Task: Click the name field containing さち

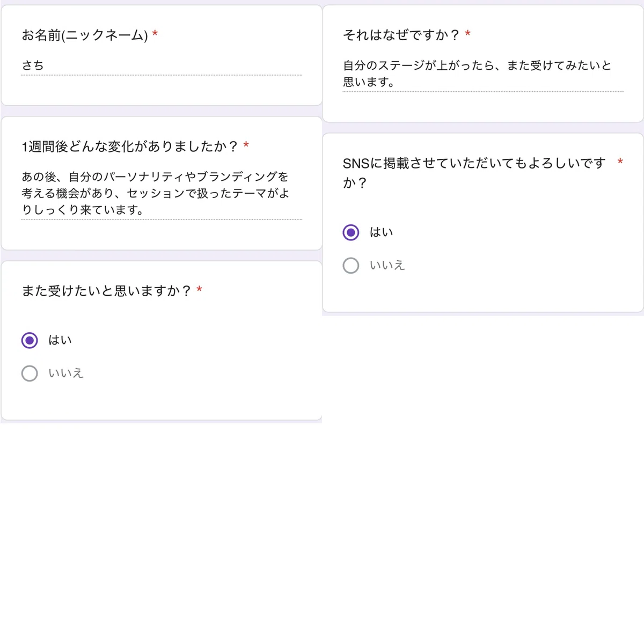Action: [162, 65]
